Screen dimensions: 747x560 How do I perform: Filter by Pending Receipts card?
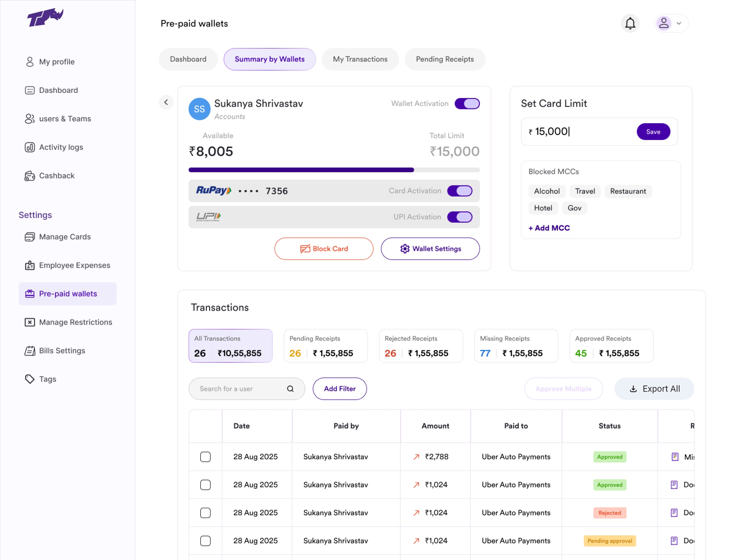325,346
